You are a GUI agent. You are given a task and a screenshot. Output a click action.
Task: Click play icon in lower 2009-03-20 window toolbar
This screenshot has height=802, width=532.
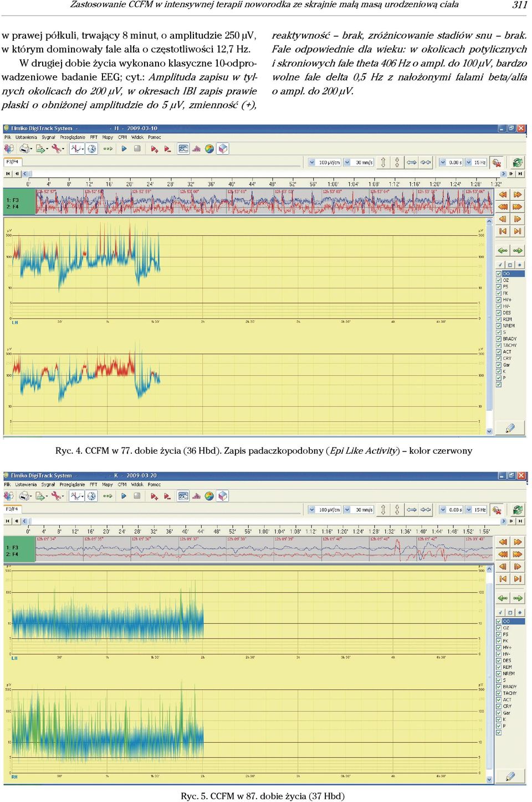coord(124,496)
